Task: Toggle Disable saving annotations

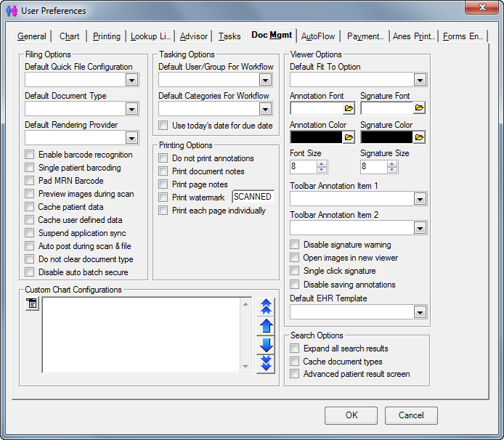Action: (x=294, y=285)
